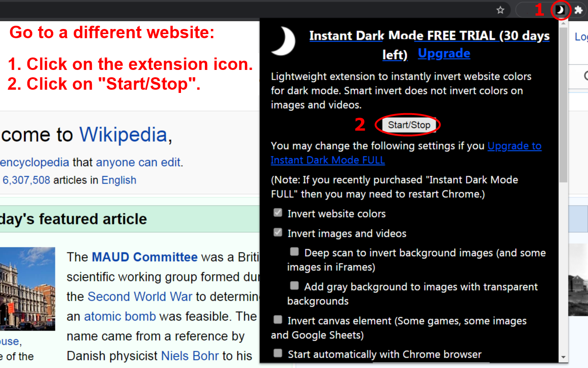Open the Extensions puzzle piece icon
Screen dimensions: 588x368
[577, 10]
